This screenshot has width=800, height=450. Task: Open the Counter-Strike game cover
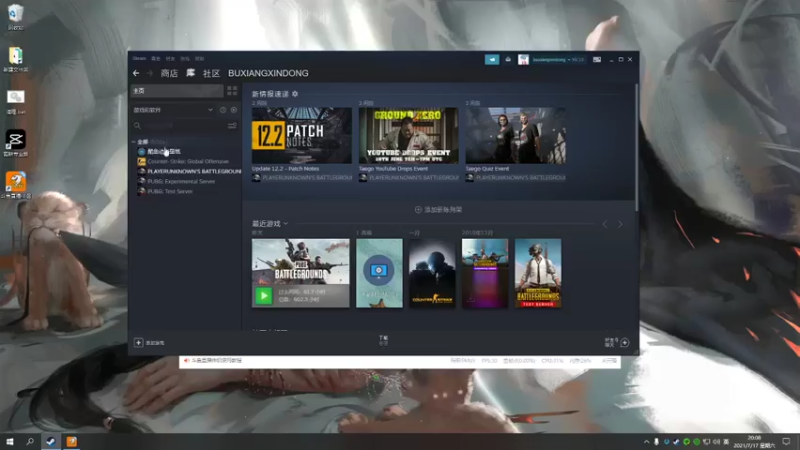pyautogui.click(x=432, y=273)
